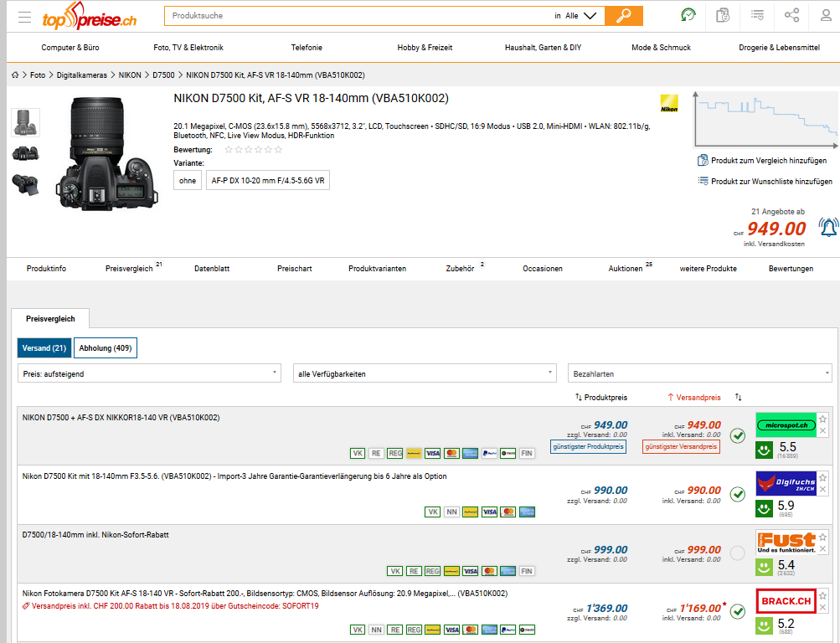Open the share icon in the header

click(x=791, y=15)
